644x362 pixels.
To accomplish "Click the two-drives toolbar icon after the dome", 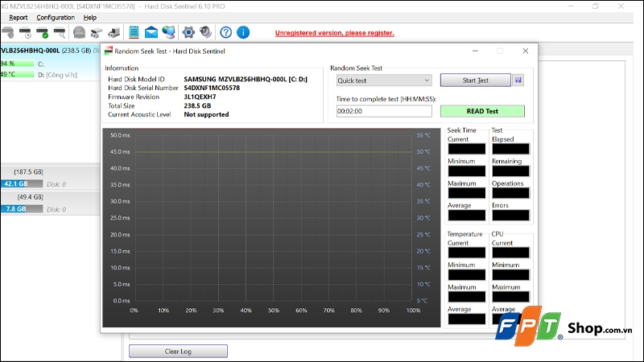I will 97,32.
